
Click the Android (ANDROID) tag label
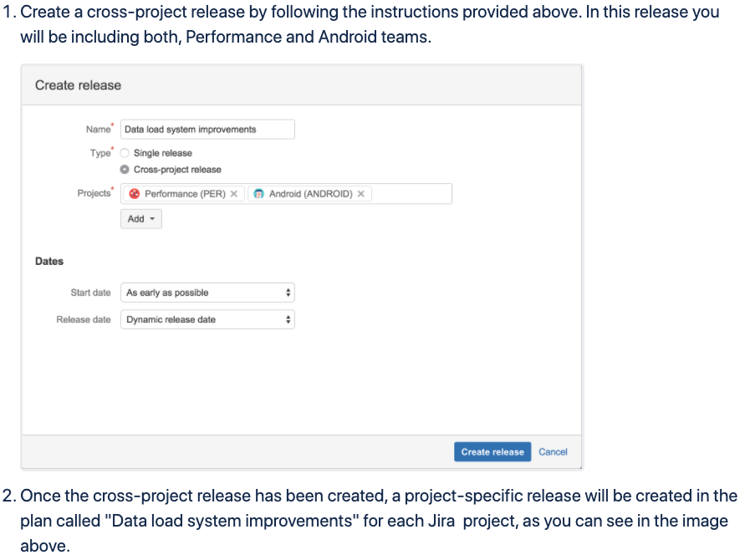(x=311, y=194)
